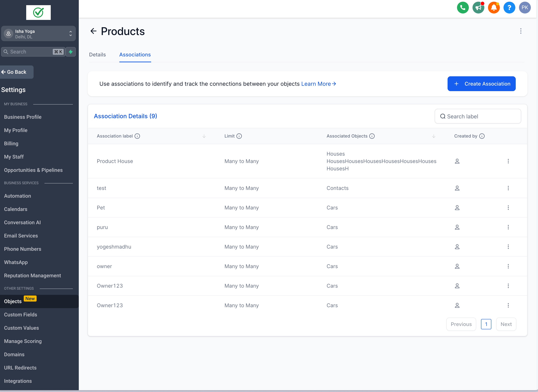Image resolution: width=538 pixels, height=392 pixels.
Task: Click the back arrow beside Products
Action: pos(93,31)
